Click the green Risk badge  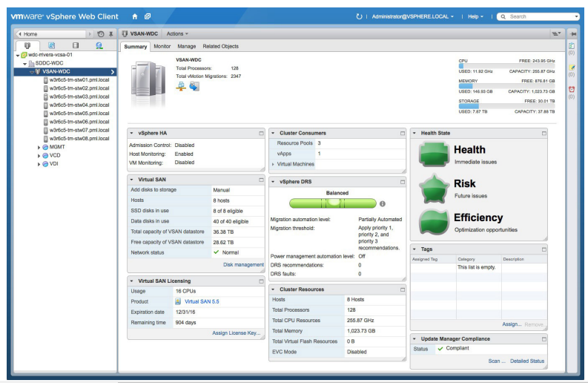434,189
